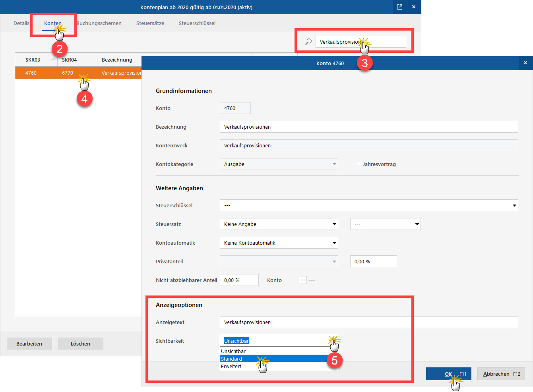
Task: Sort by the SKR04 column header
Action: pyautogui.click(x=78, y=60)
